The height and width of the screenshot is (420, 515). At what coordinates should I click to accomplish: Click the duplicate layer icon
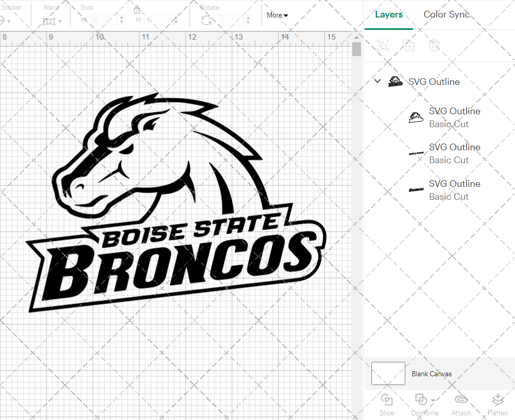409,45
